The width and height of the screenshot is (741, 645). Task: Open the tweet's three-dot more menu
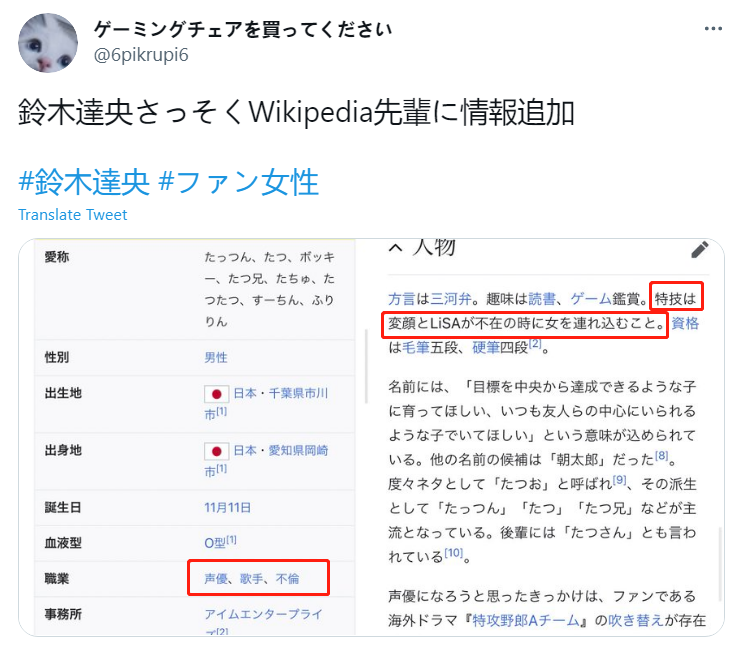pos(713,29)
